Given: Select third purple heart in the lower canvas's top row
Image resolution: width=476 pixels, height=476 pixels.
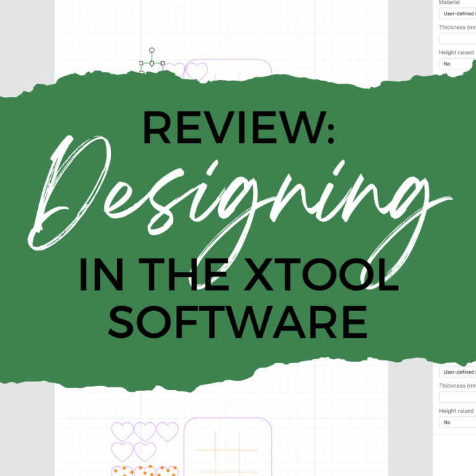Looking at the screenshot, I should click(x=167, y=431).
